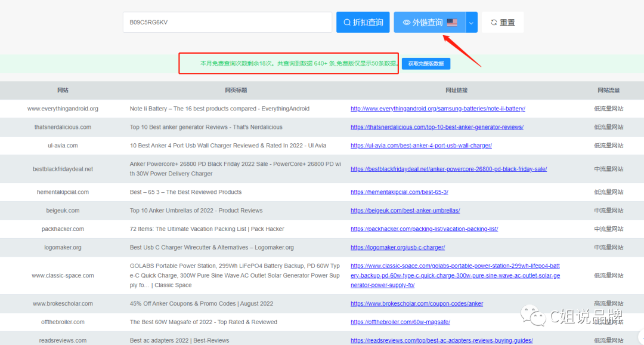
Task: Click the ul-avia.com site cell
Action: click(63, 146)
